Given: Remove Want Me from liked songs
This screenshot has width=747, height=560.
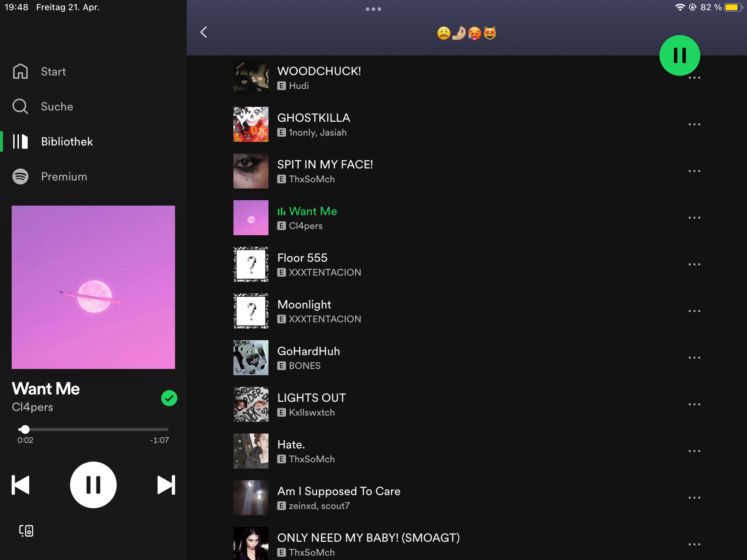Looking at the screenshot, I should [x=169, y=398].
